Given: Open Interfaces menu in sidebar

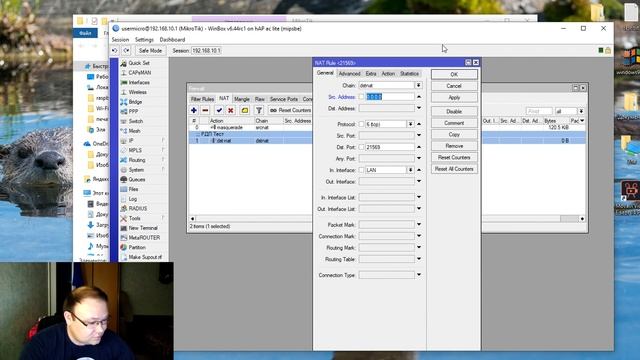Looking at the screenshot, I should pos(139,82).
